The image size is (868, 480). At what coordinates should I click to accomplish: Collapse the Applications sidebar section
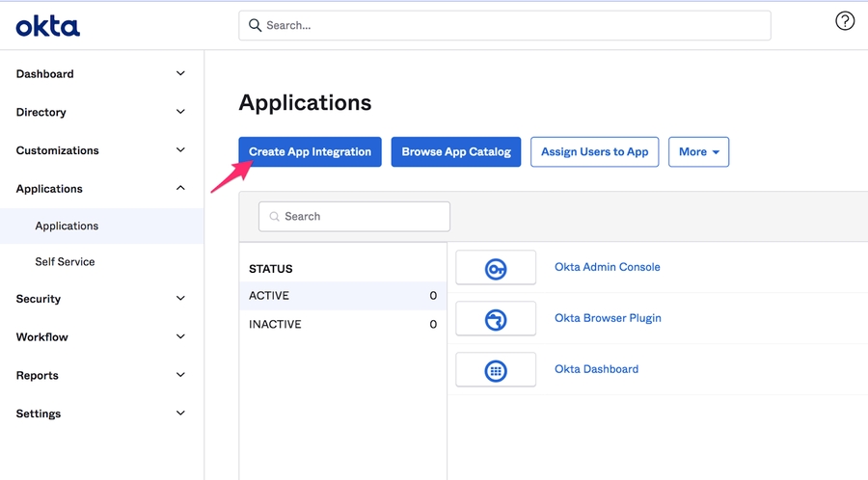(x=180, y=189)
